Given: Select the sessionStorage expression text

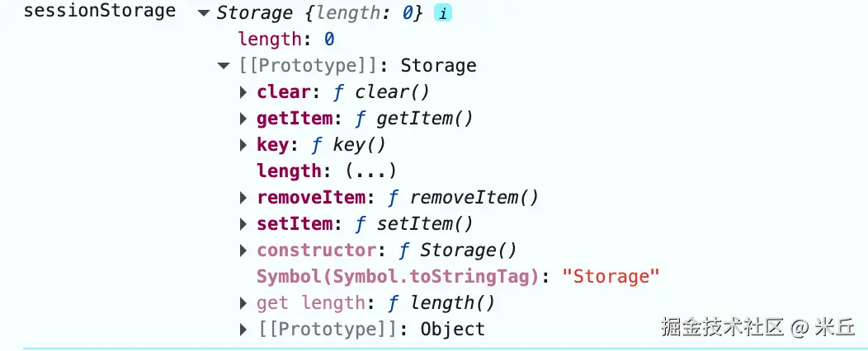Looking at the screenshot, I should 100,11.
